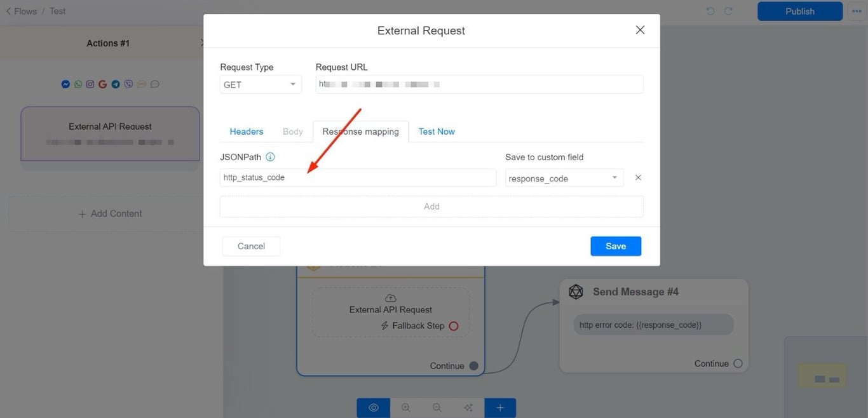Click the zoom in magnifier icon

coord(405,408)
